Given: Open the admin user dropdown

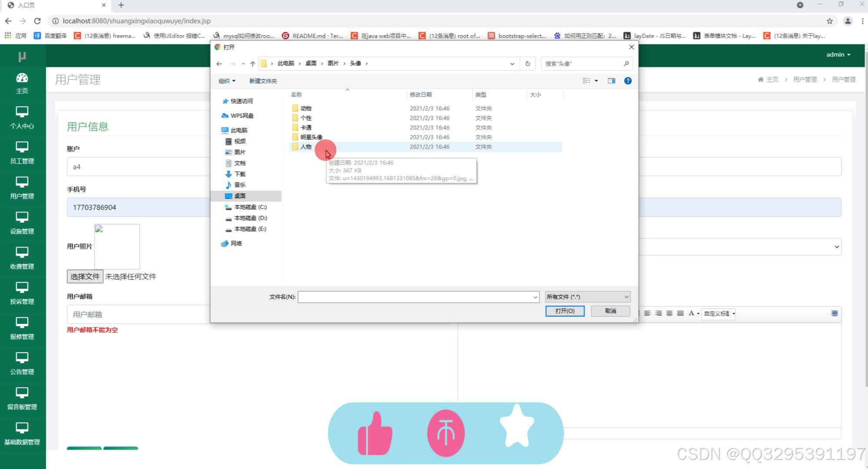Looking at the screenshot, I should (838, 55).
